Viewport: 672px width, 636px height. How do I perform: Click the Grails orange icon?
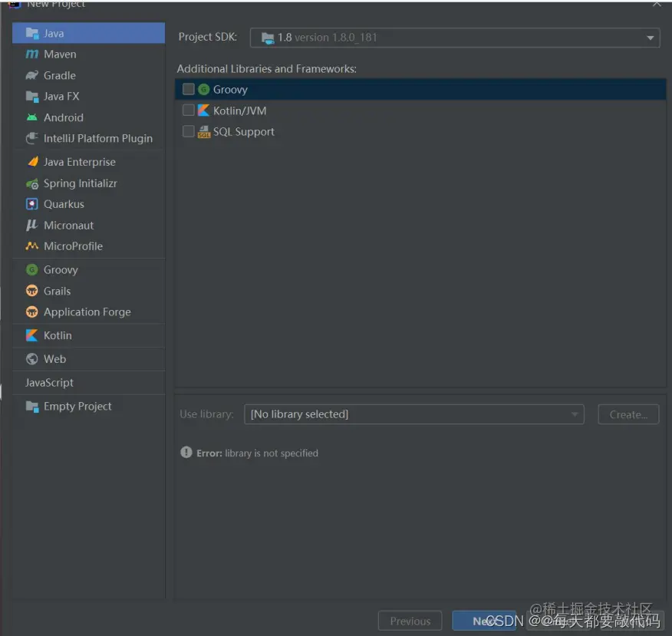32,291
